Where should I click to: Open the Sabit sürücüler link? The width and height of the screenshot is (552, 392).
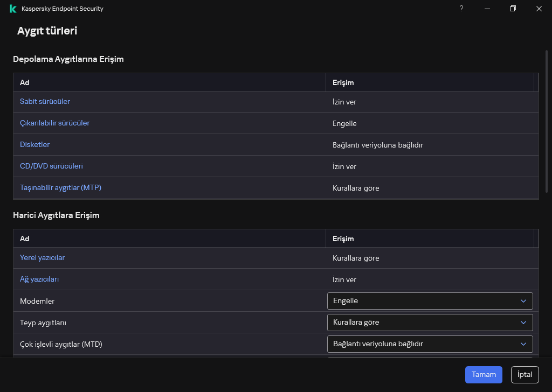coord(45,102)
